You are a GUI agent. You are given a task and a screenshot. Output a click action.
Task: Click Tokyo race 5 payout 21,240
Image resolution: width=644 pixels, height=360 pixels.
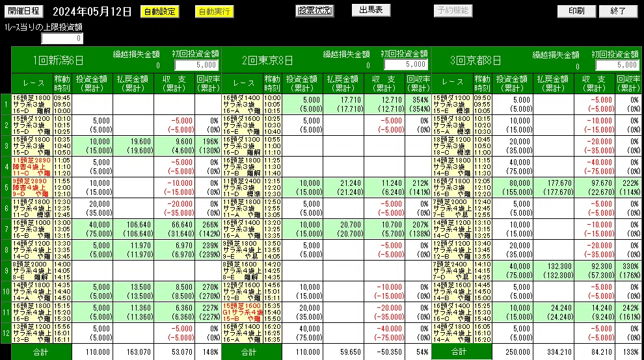coord(351,183)
